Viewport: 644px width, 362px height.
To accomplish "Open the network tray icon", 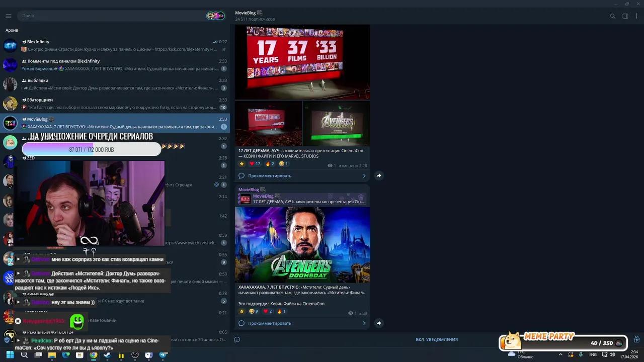I will coord(605,354).
